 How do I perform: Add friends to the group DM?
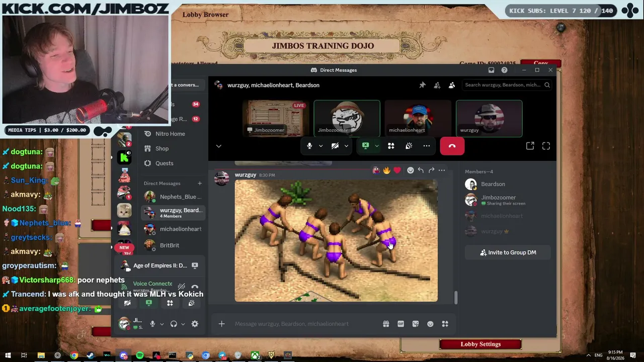click(x=437, y=85)
